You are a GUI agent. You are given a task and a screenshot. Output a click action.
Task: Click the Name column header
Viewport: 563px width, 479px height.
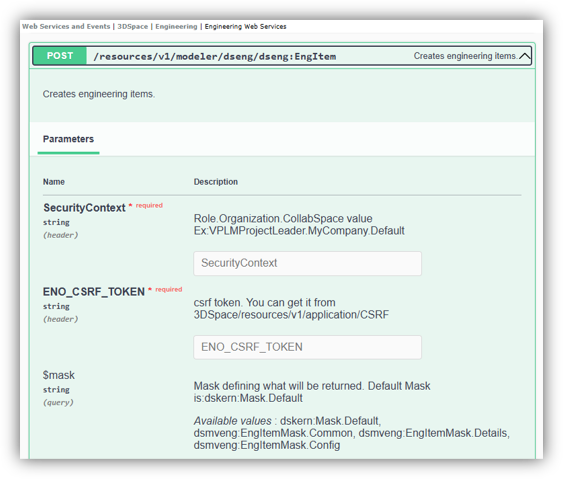coord(54,182)
